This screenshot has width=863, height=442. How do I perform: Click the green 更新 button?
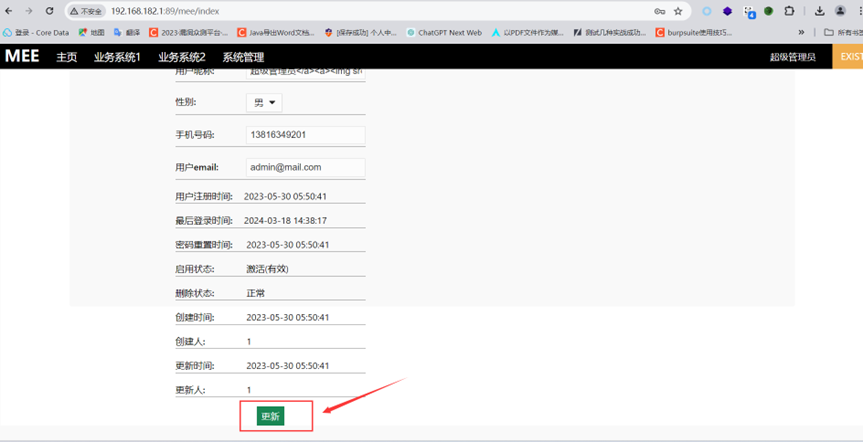pos(270,416)
